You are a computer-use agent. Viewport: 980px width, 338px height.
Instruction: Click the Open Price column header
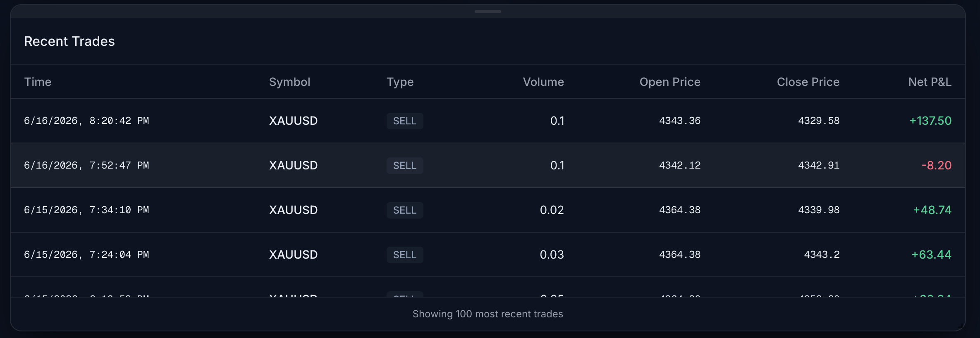click(670, 82)
